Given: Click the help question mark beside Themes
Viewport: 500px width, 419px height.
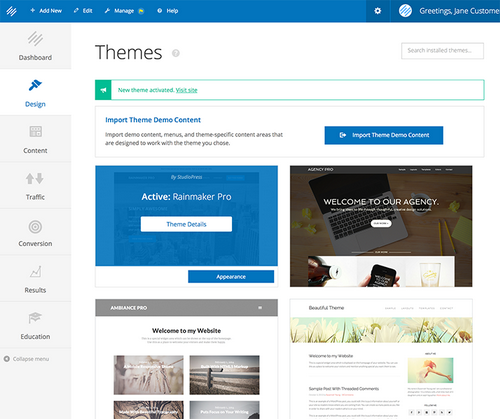Looking at the screenshot, I should point(176,53).
